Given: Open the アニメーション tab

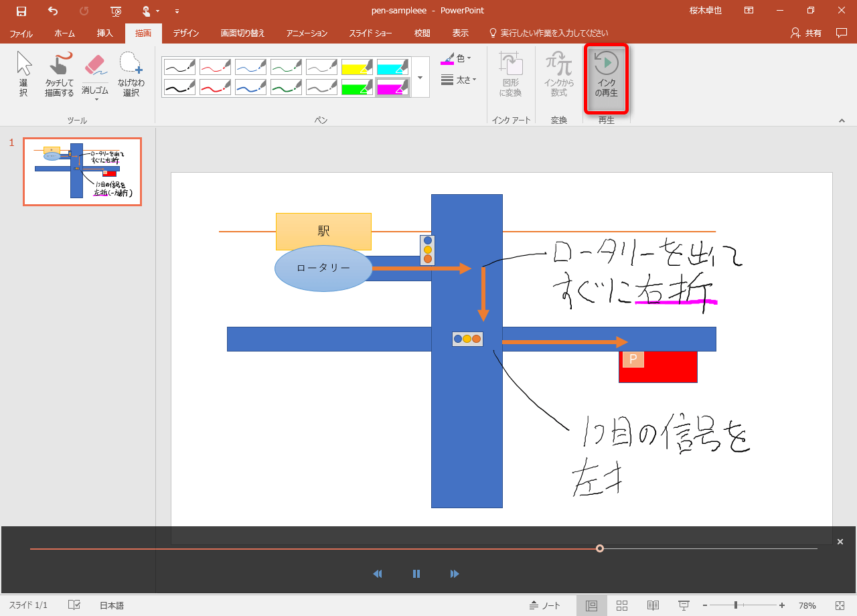Looking at the screenshot, I should tap(307, 33).
